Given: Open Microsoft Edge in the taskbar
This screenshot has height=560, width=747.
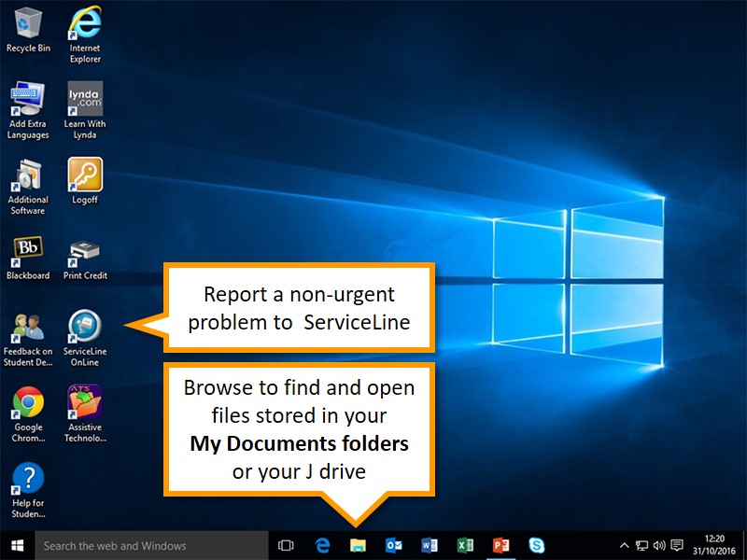Looking at the screenshot, I should (x=322, y=545).
